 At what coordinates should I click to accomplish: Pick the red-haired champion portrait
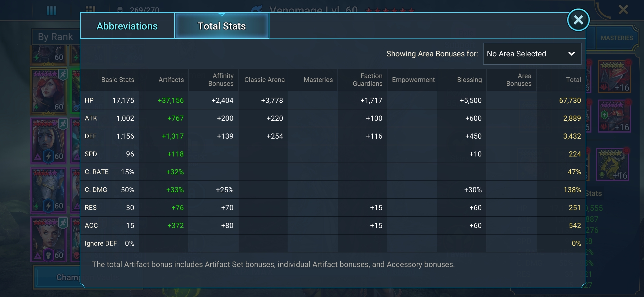click(x=49, y=91)
